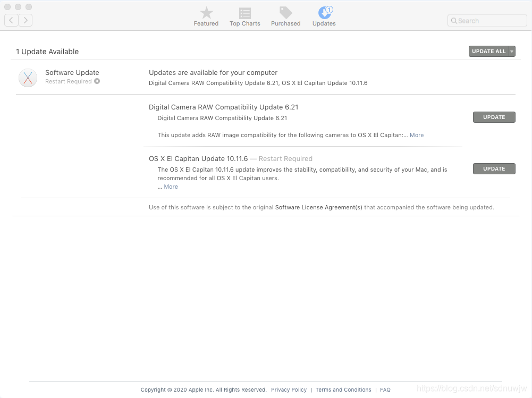The height and width of the screenshot is (398, 532).
Task: Click the OS X Software Update icon
Action: point(28,78)
